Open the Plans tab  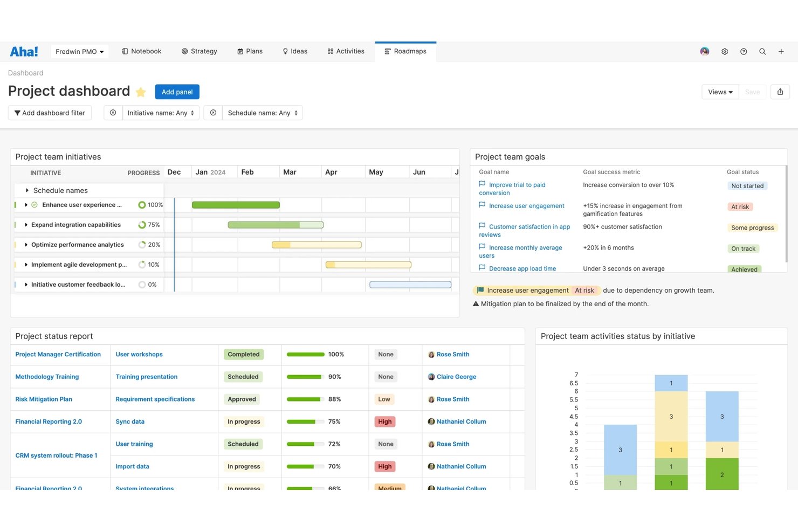[250, 52]
